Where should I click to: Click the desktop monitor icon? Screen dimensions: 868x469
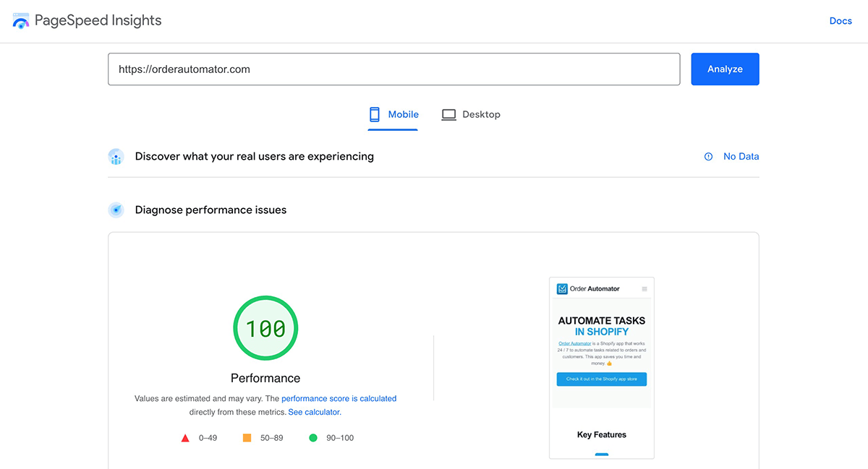coord(448,114)
